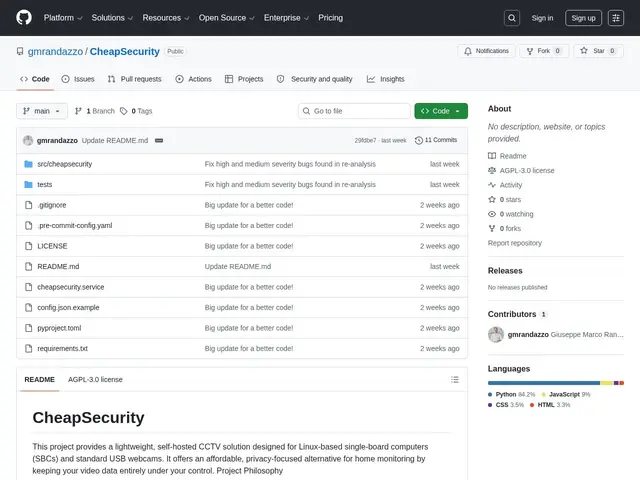This screenshot has height=480, width=640.
Task: Expand the commit message ellipsis icon
Action: coord(159,140)
